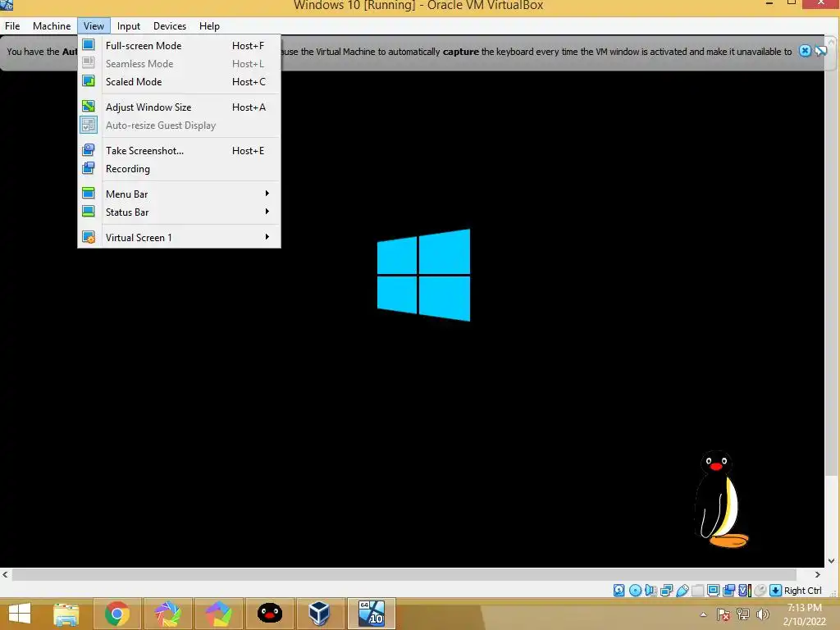Toggle Seamless Mode menu entry
The image size is (840, 630).
[x=180, y=64]
